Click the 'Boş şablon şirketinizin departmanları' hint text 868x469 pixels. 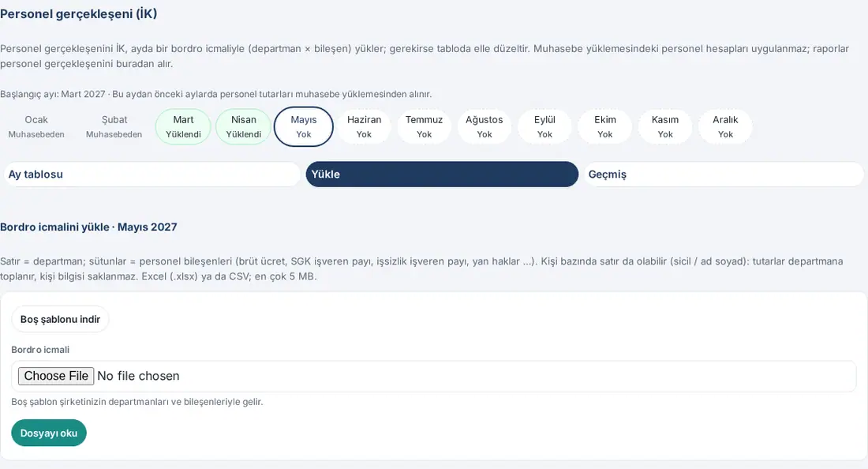pyautogui.click(x=137, y=402)
